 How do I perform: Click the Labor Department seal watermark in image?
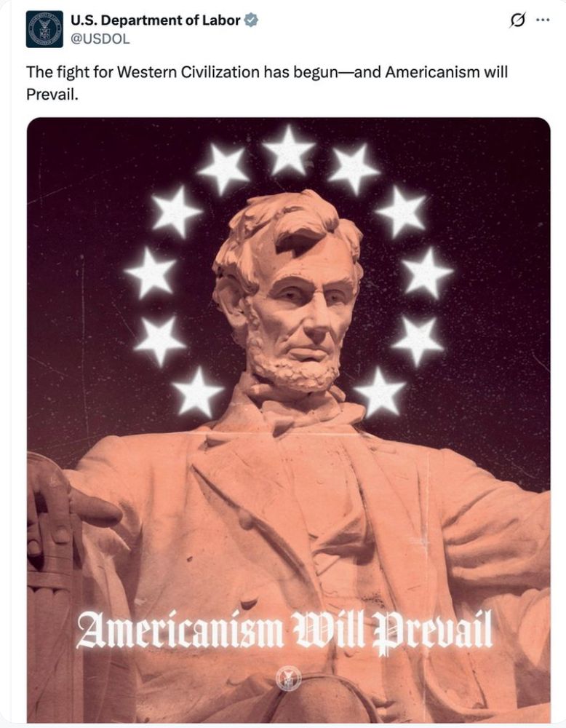(289, 678)
